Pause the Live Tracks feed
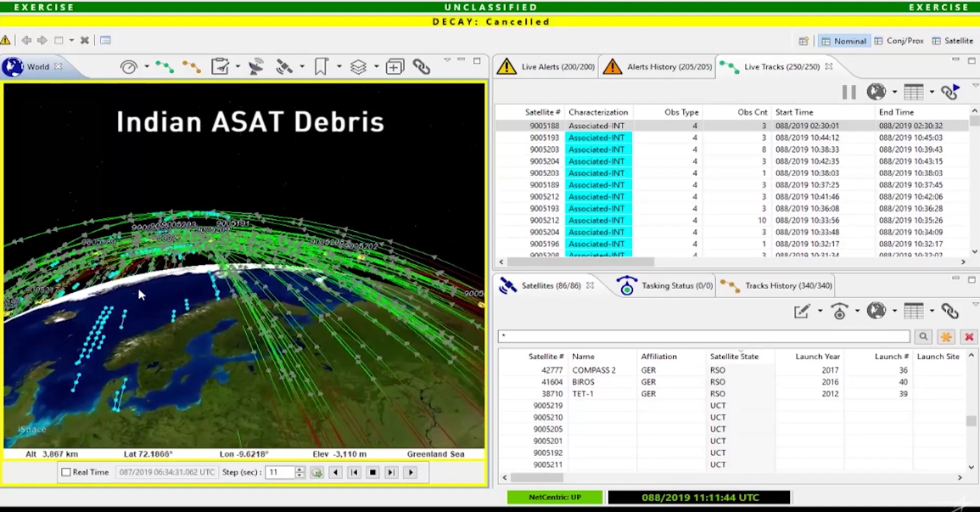 [x=848, y=92]
